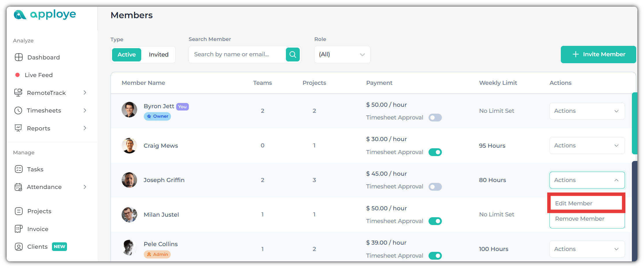Image resolution: width=644 pixels, height=268 pixels.
Task: Open Timesheets via its clock icon
Action: pyautogui.click(x=18, y=110)
